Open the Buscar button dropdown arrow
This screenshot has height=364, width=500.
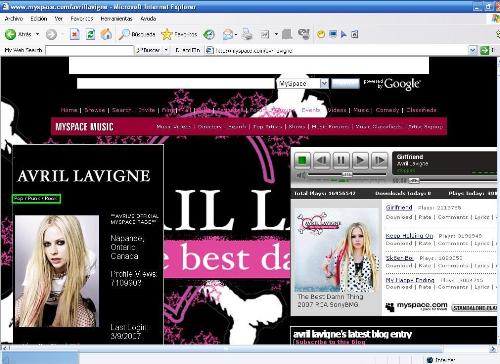click(x=166, y=50)
